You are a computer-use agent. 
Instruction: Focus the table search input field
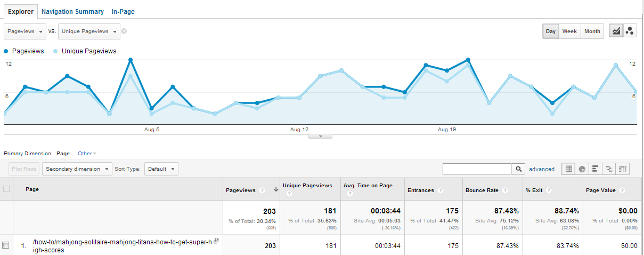click(x=477, y=169)
